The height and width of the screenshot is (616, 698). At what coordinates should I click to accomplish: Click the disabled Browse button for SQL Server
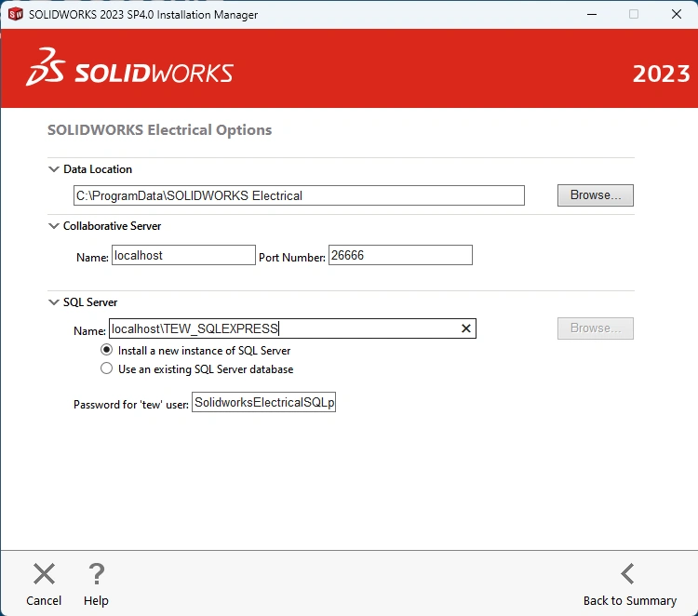[x=596, y=328]
